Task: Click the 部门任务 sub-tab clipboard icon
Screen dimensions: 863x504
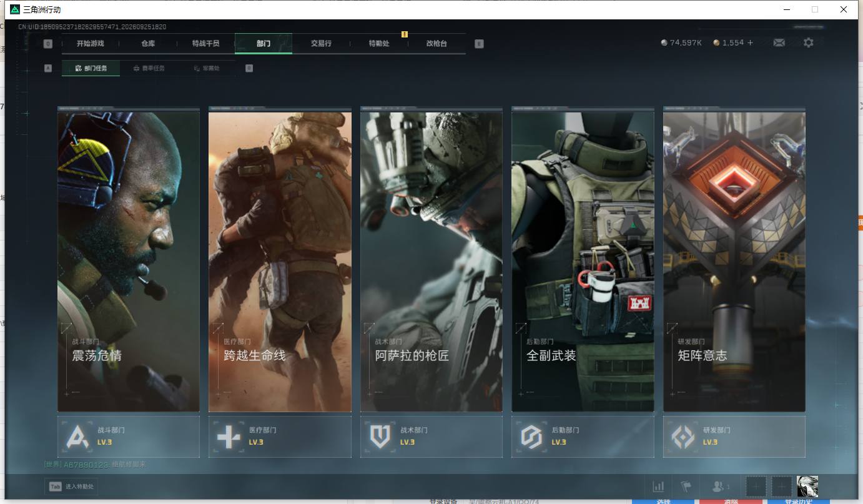Action: click(79, 68)
